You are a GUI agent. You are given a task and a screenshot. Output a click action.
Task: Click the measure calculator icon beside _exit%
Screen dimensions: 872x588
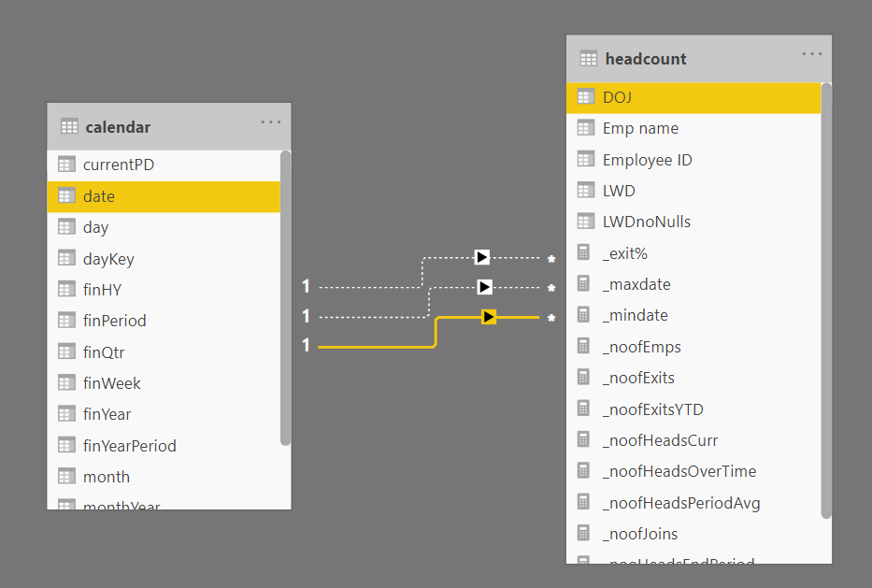[583, 253]
